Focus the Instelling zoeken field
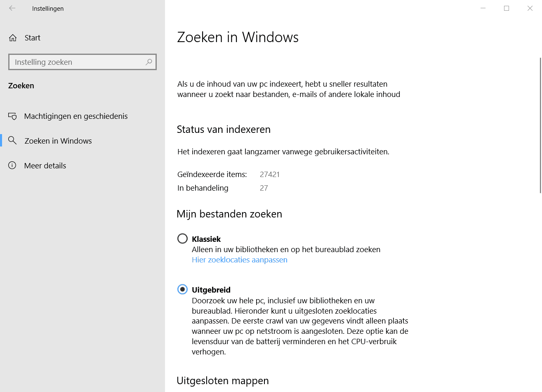 tap(82, 62)
